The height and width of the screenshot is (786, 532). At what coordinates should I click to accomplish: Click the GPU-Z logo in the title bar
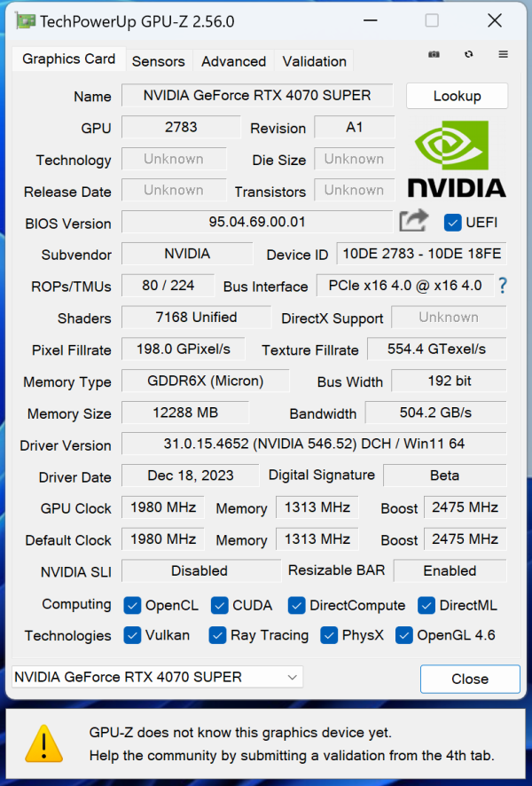25,20
